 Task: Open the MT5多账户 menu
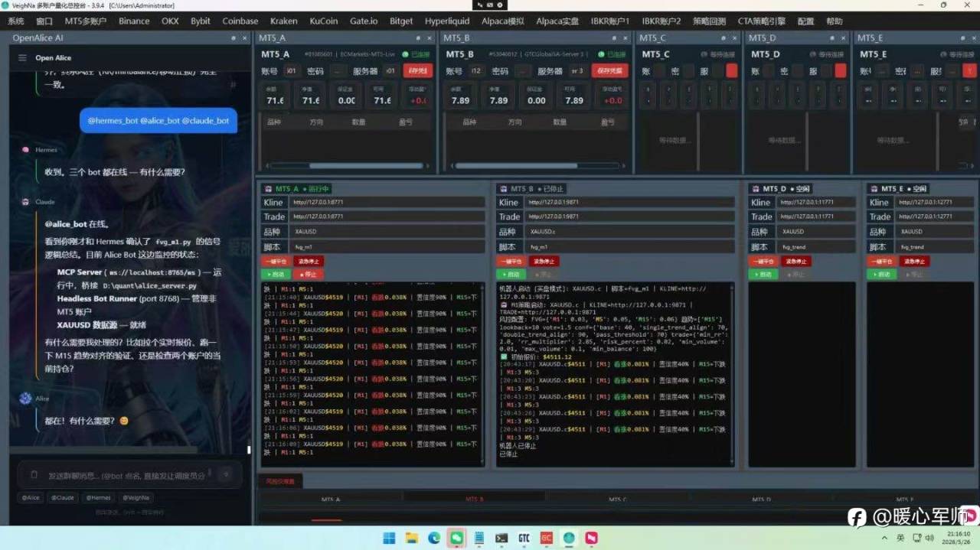coord(86,21)
